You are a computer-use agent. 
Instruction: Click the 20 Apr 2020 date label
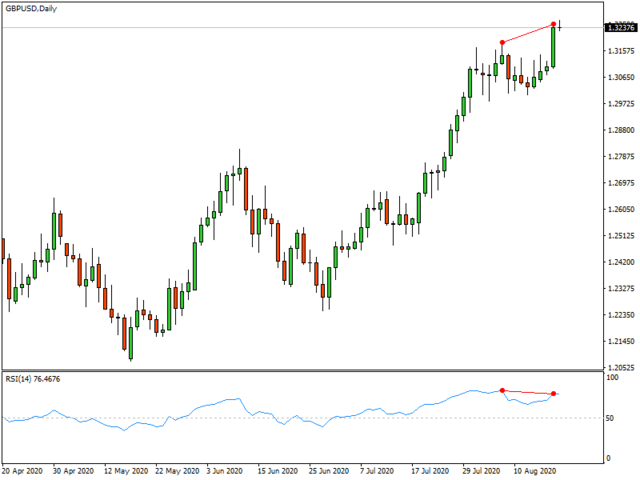tap(22, 471)
